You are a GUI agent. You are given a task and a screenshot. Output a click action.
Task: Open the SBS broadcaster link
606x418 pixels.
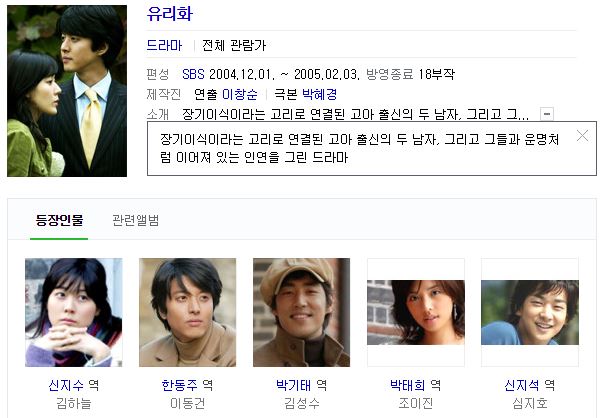(193, 74)
